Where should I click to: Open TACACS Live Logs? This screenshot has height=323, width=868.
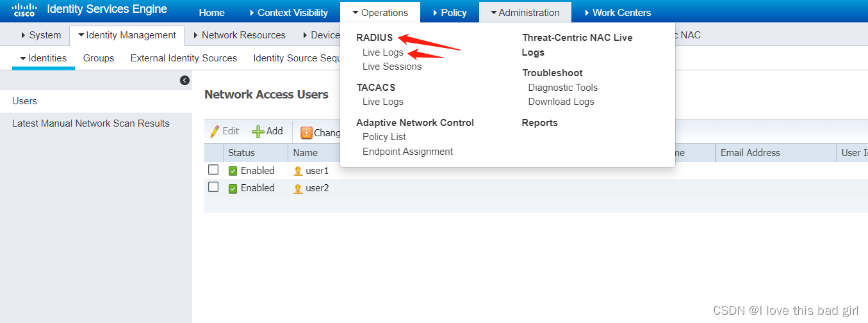click(383, 102)
